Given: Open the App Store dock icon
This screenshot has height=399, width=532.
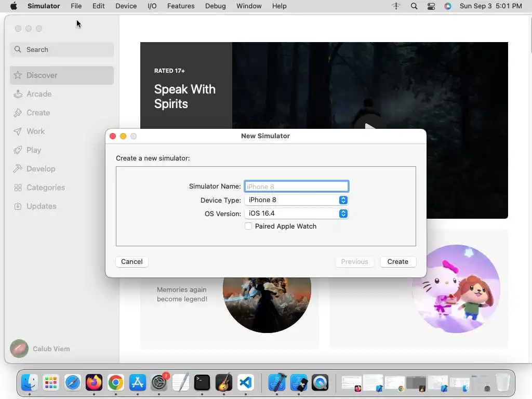Looking at the screenshot, I should click(x=137, y=383).
